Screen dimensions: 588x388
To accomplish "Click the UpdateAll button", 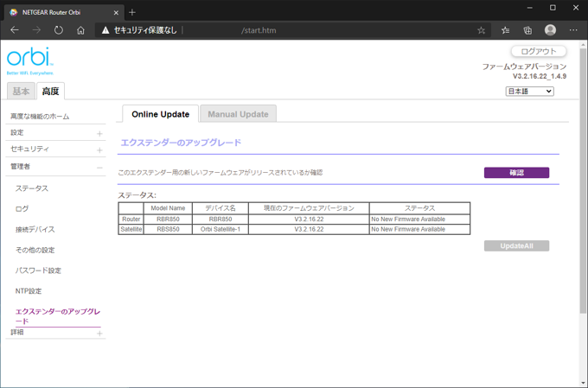I will (516, 246).
